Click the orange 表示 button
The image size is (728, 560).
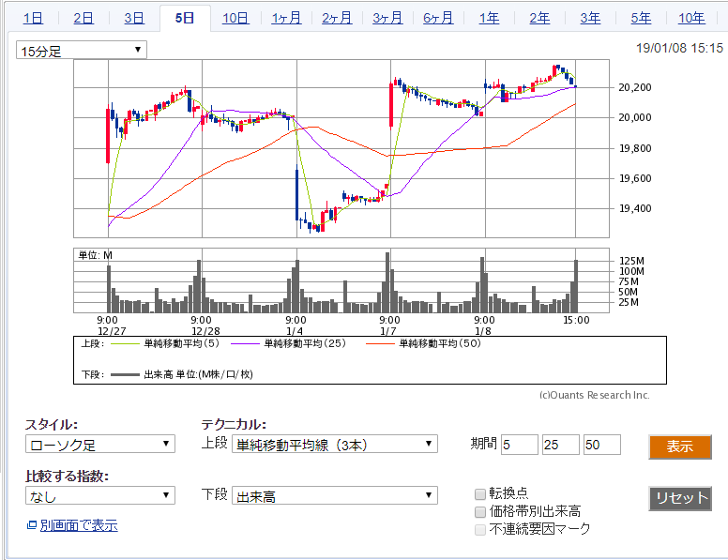tap(680, 446)
